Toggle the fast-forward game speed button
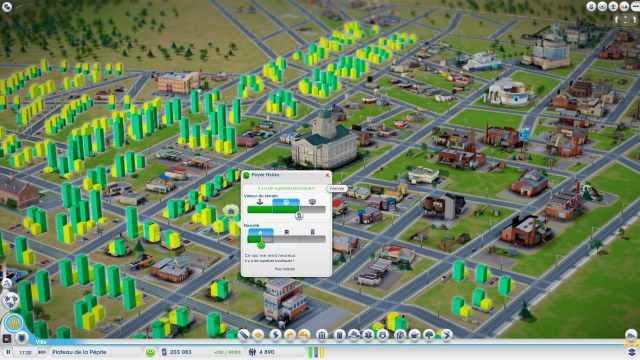The width and height of the screenshot is (640, 360). (42, 352)
